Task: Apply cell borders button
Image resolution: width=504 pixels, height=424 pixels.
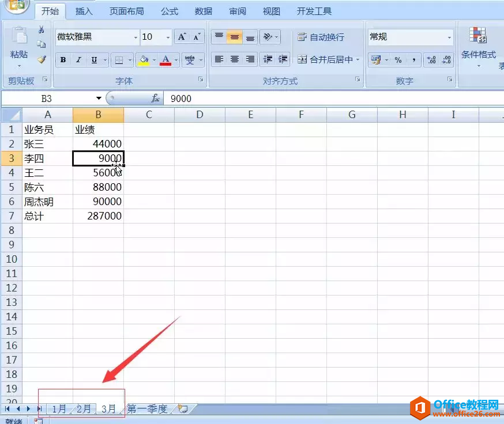Action: coord(119,60)
